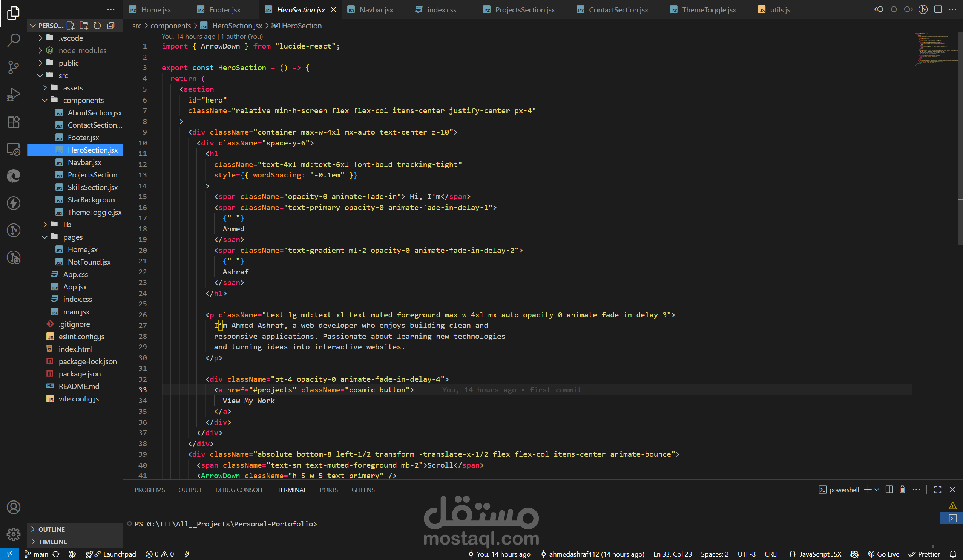Open Remote Explorer view
The width and height of the screenshot is (963, 560).
point(13,149)
